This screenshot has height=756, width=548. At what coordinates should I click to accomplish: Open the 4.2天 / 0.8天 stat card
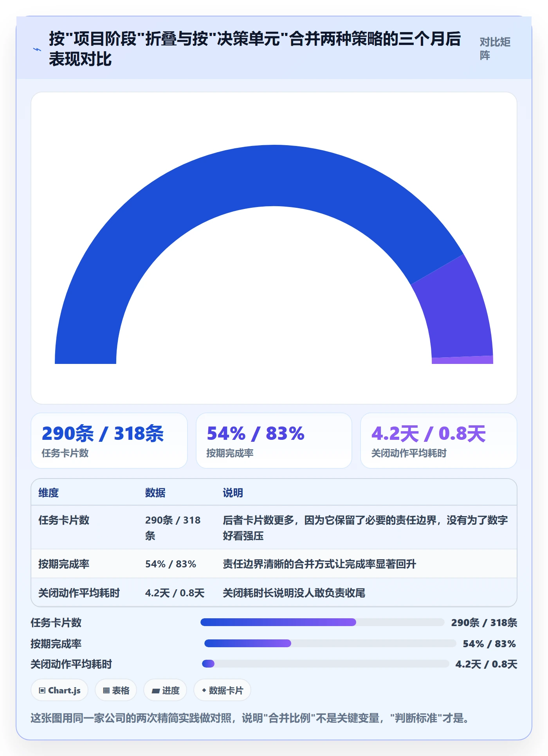(x=439, y=441)
